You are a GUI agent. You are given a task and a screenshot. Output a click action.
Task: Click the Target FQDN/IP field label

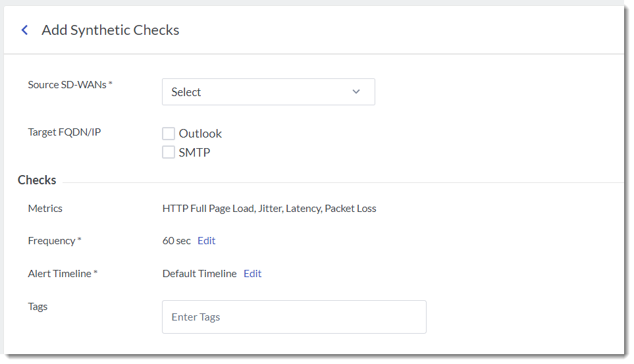[64, 132]
